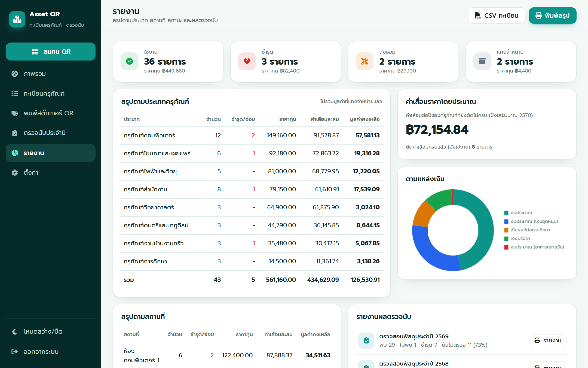Open รายงาน for ตรวจสอบพัสดุประจำปี 2569
Screen dimensions: 588x368
548,340
